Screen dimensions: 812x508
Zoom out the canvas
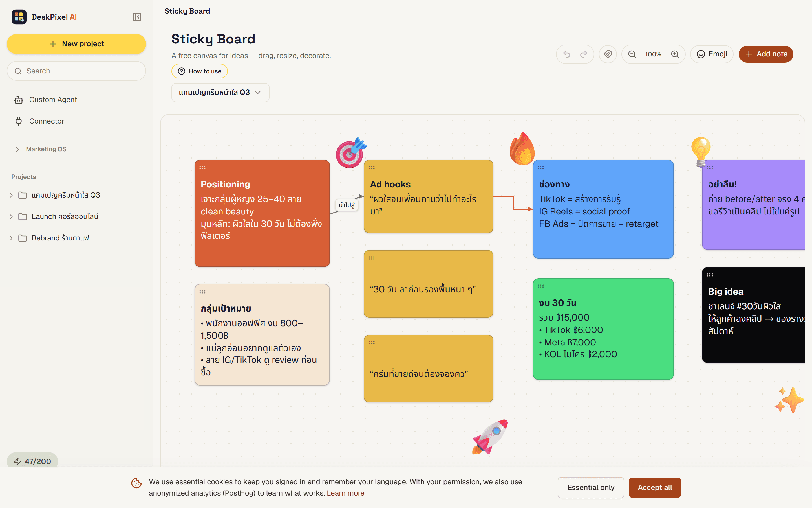pyautogui.click(x=632, y=54)
